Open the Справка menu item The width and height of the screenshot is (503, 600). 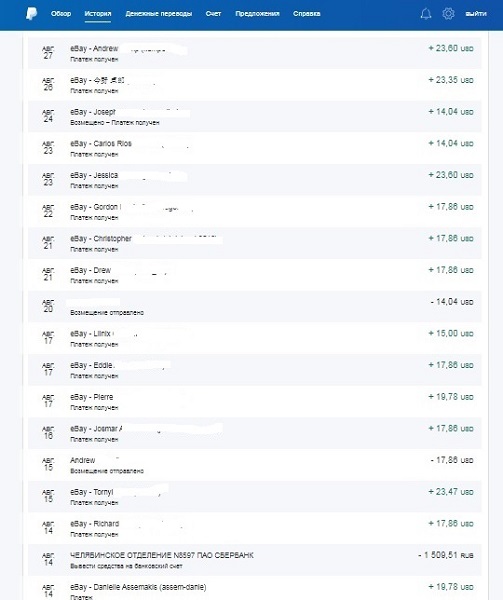(x=307, y=14)
